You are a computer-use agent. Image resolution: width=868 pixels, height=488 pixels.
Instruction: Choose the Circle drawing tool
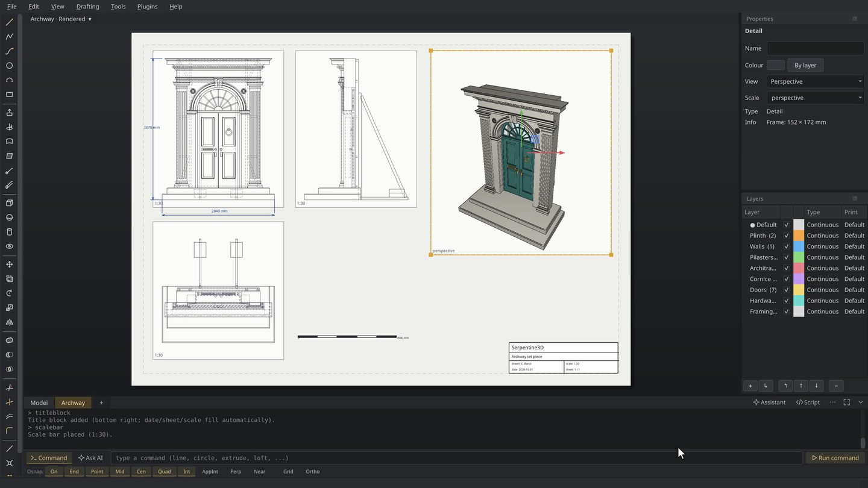9,66
